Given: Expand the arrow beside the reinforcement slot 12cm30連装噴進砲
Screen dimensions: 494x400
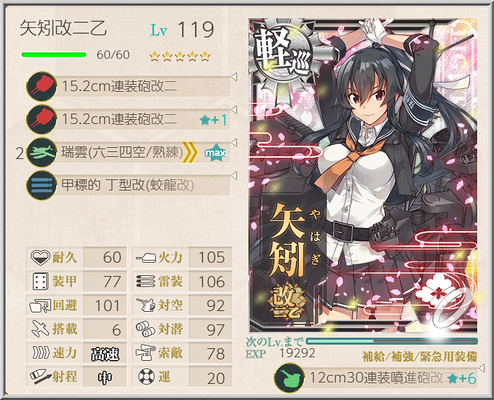Looking at the screenshot, I should coord(481,368).
